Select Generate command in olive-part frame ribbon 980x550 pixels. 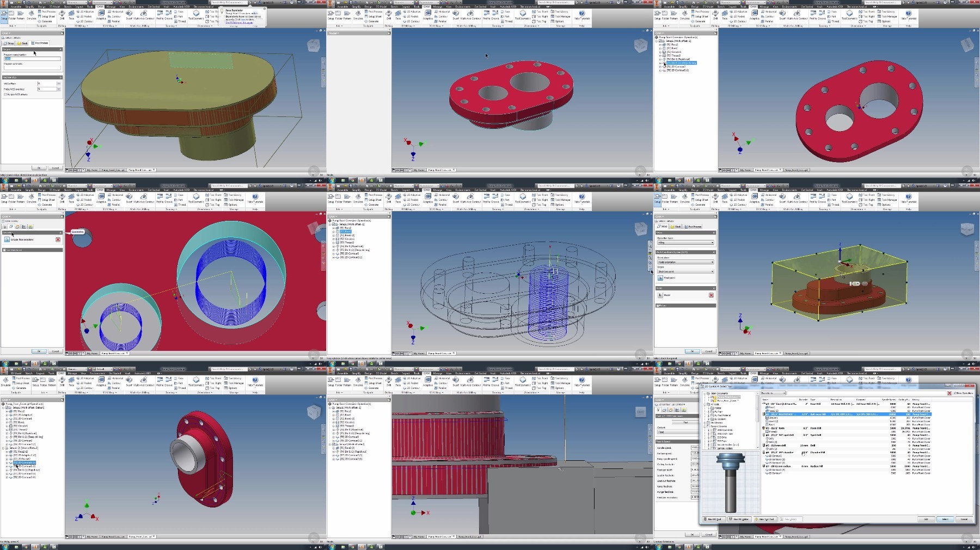[x=44, y=21]
